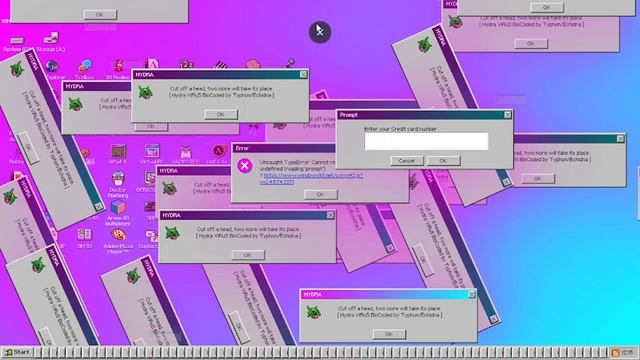640x360 pixels.
Task: Click OK in cut-off dialog above System (C:)
Action: tap(100, 15)
